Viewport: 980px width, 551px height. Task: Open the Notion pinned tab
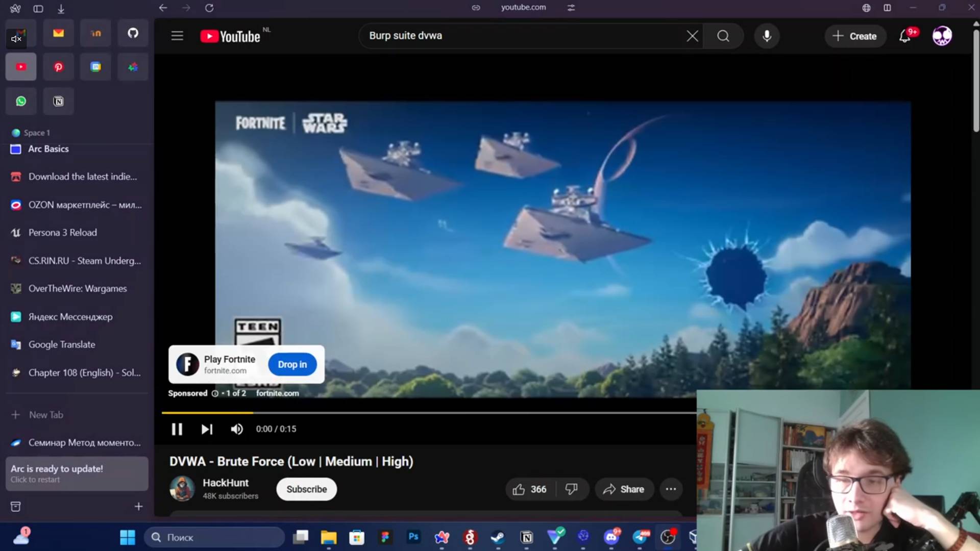click(58, 101)
